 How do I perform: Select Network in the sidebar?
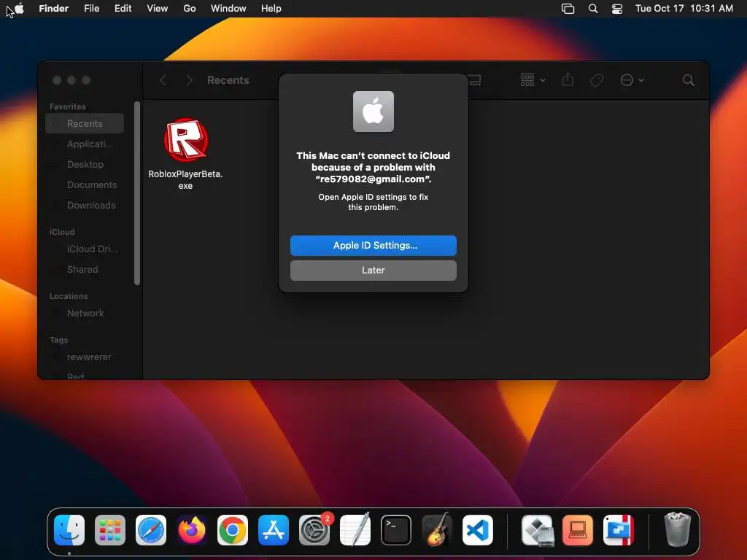point(85,314)
